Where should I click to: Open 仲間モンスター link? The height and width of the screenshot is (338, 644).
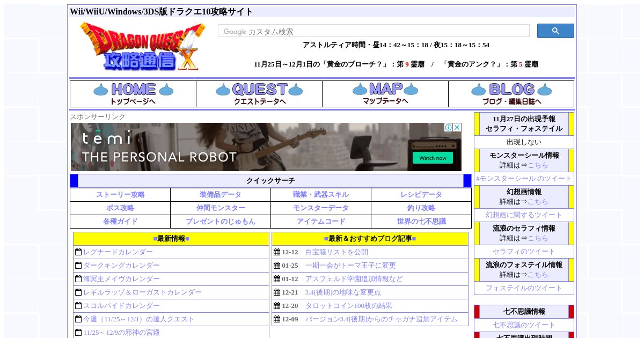[221, 208]
